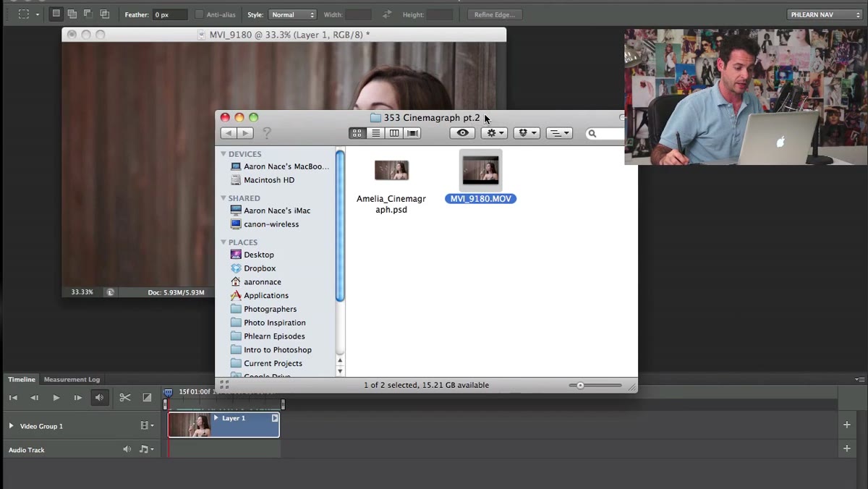868x489 pixels.
Task: Open Phlearn Episodes folder in sidebar
Action: [x=274, y=336]
